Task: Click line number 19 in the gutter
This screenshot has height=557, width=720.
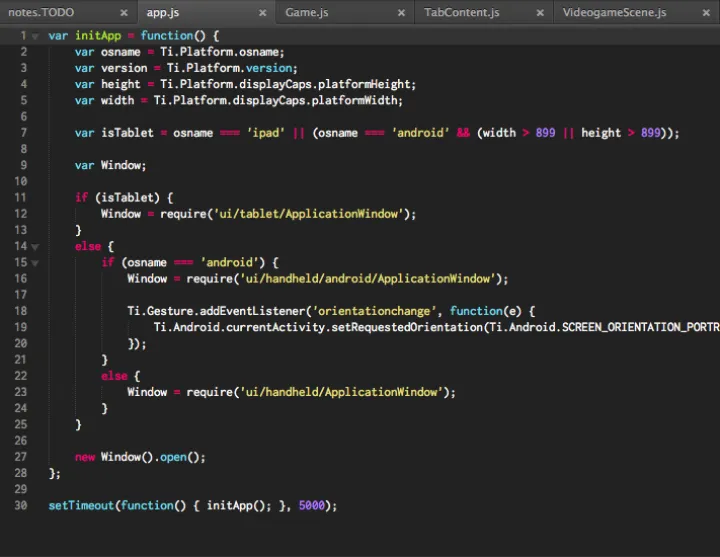Action: coord(21,327)
